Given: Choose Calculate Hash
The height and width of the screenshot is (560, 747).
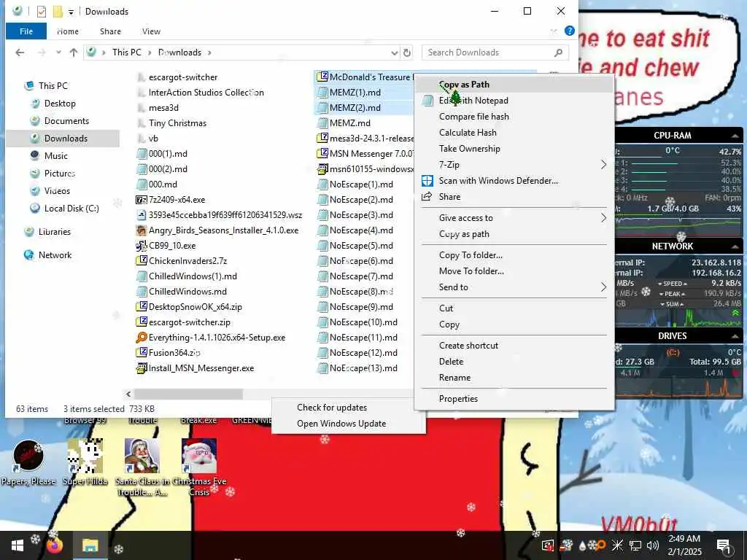Looking at the screenshot, I should point(514,133).
